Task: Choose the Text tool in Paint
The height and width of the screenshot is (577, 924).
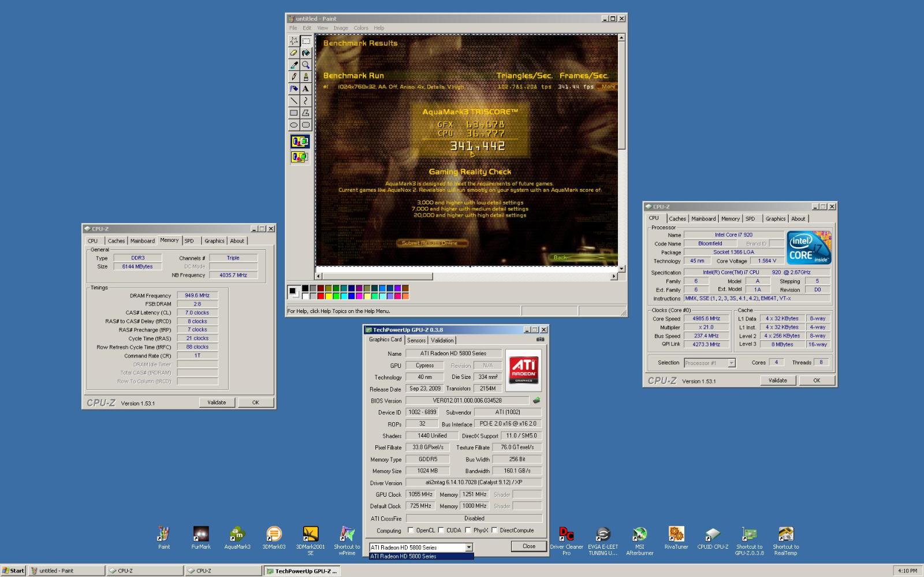Action: [x=305, y=89]
